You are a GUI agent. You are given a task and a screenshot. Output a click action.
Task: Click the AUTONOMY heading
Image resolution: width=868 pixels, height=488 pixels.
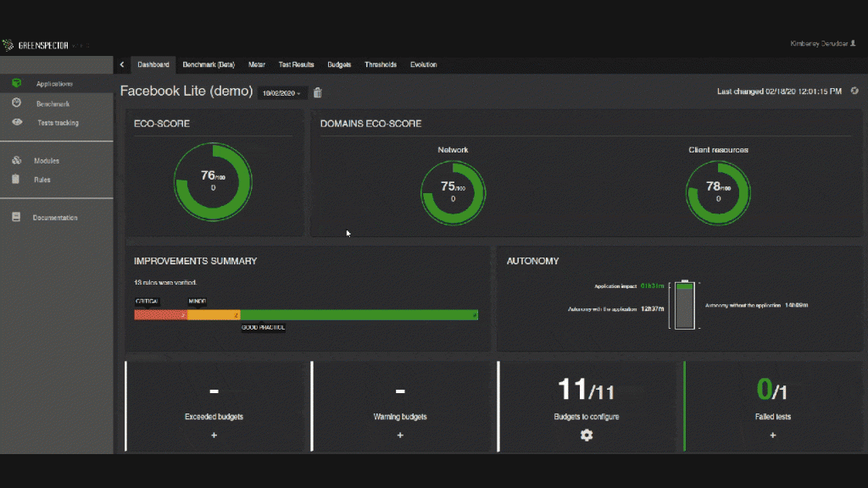532,261
